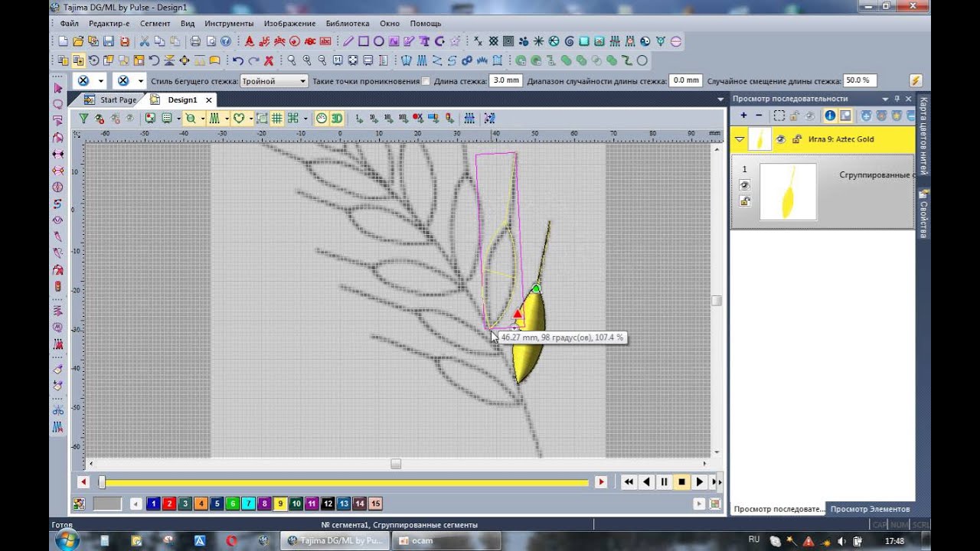Image resolution: width=980 pixels, height=551 pixels.
Task: Open first stitch type dropdown arrow
Action: click(100, 80)
